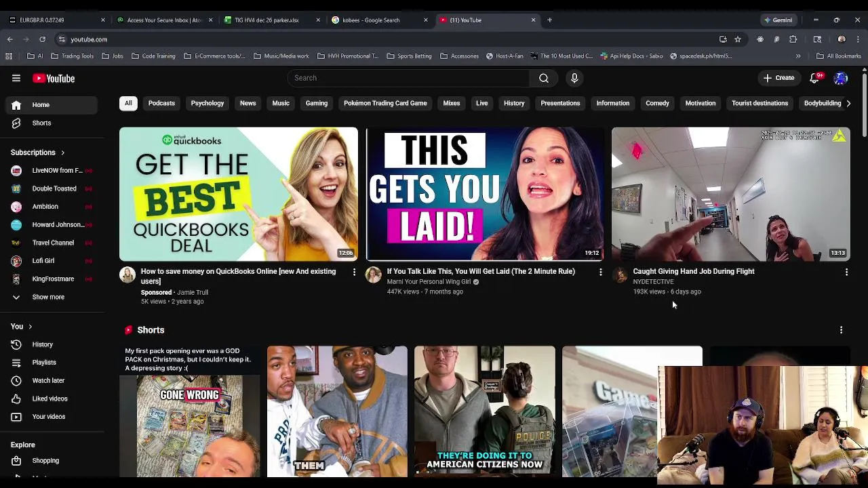This screenshot has height=488, width=868.
Task: Bookmark this page with the star icon
Action: point(738,39)
